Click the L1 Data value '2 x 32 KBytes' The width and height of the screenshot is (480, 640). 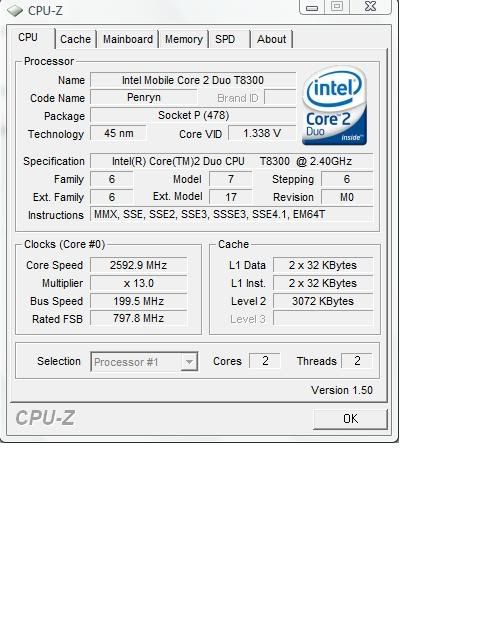(323, 265)
